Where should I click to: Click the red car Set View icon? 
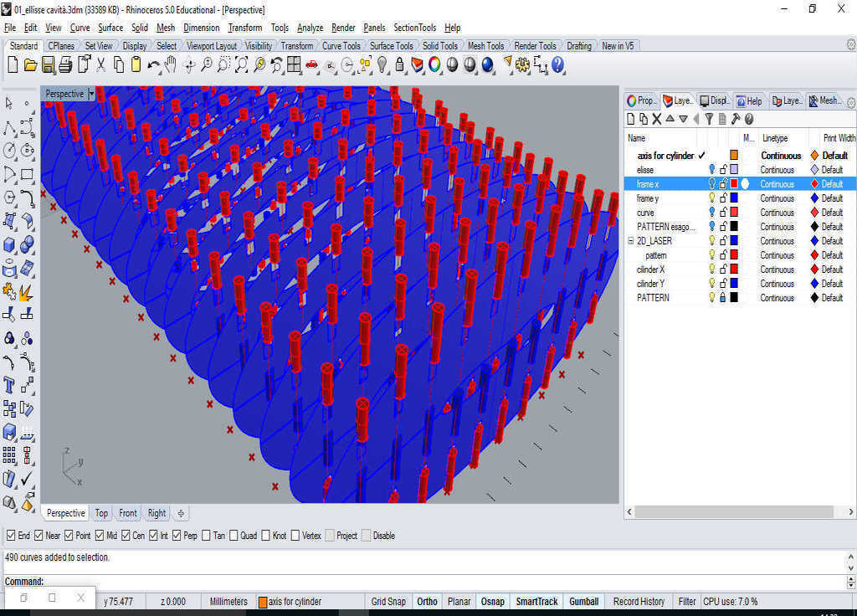coord(311,65)
